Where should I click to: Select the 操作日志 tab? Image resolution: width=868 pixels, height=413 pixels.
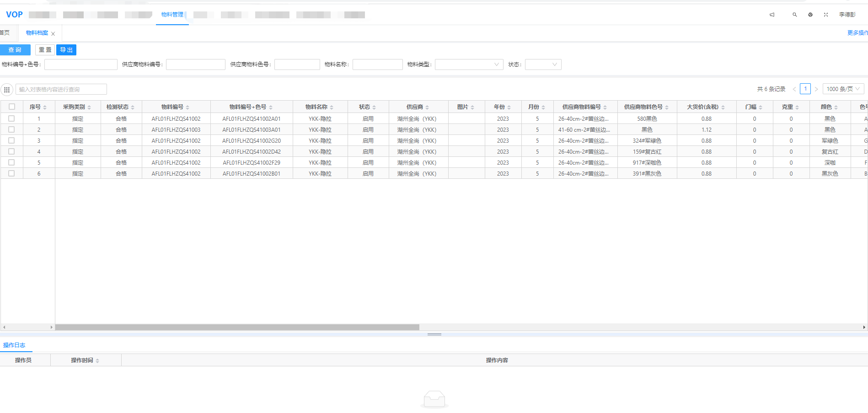pyautogui.click(x=14, y=345)
